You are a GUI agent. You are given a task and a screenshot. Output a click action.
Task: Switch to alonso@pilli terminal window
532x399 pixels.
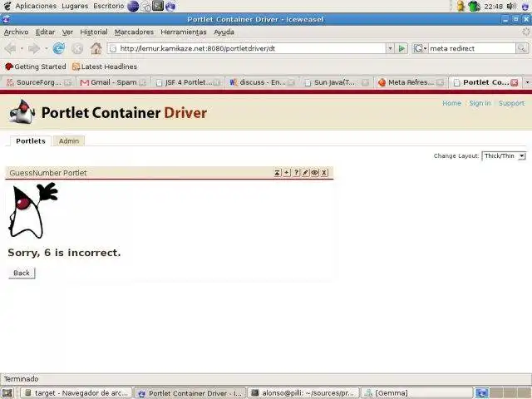303,393
